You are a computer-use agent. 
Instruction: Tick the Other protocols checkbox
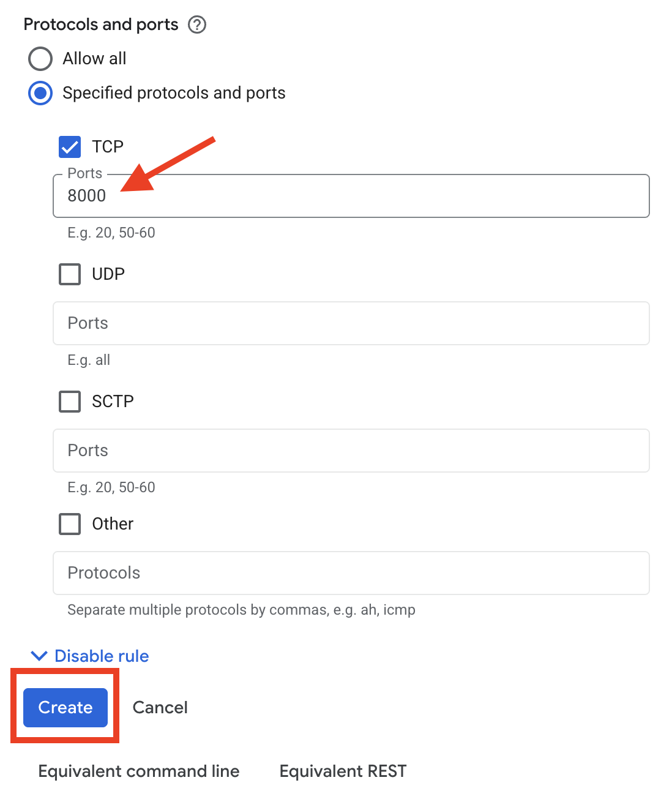point(70,524)
